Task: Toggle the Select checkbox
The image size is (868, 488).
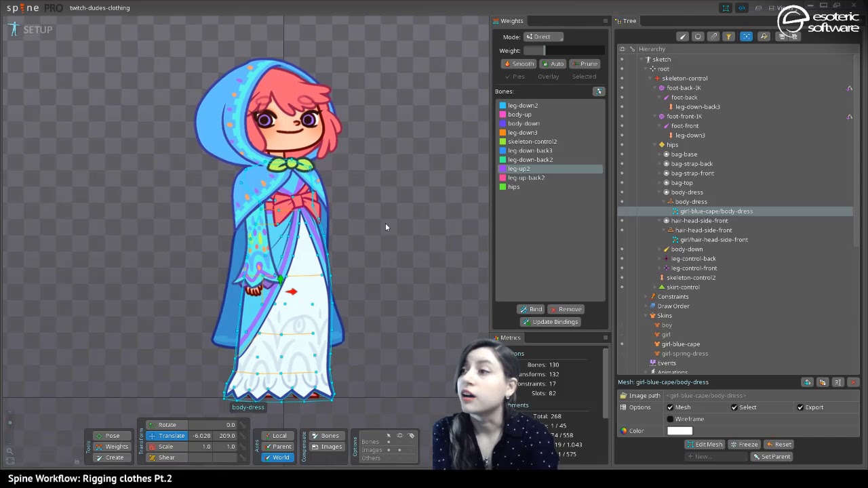Action: (734, 407)
